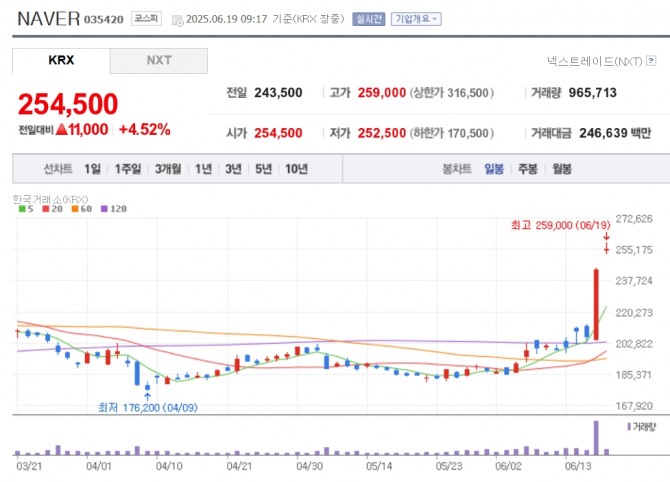This screenshot has width=670, height=482.
Task: Click the 고가 value 259,000
Action: pos(382,93)
